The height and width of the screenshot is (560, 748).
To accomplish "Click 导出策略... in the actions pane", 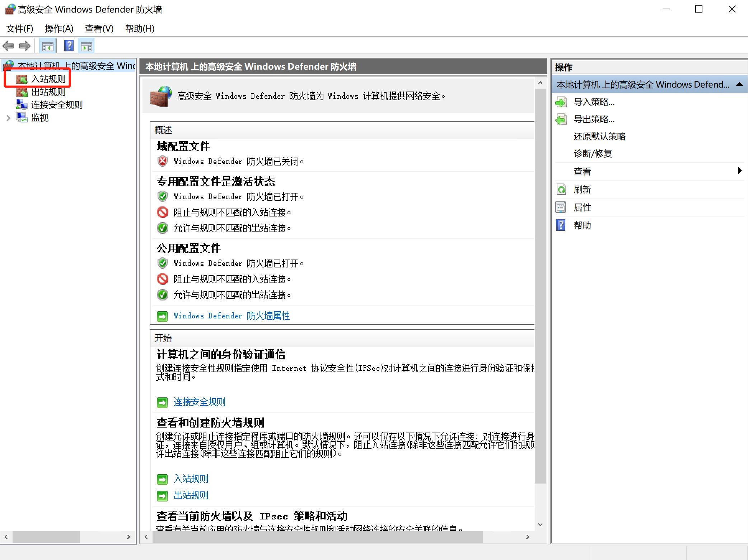I will [594, 119].
